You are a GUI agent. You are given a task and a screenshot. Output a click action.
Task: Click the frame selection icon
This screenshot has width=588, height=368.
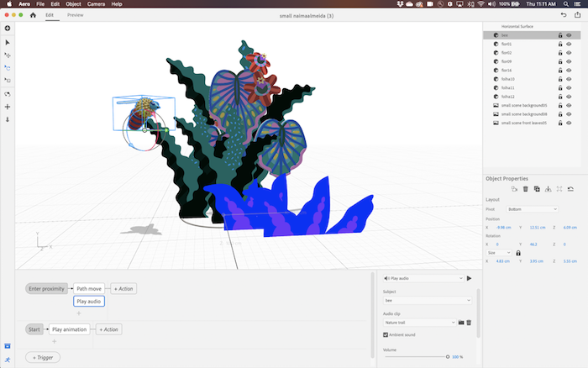coord(559,189)
